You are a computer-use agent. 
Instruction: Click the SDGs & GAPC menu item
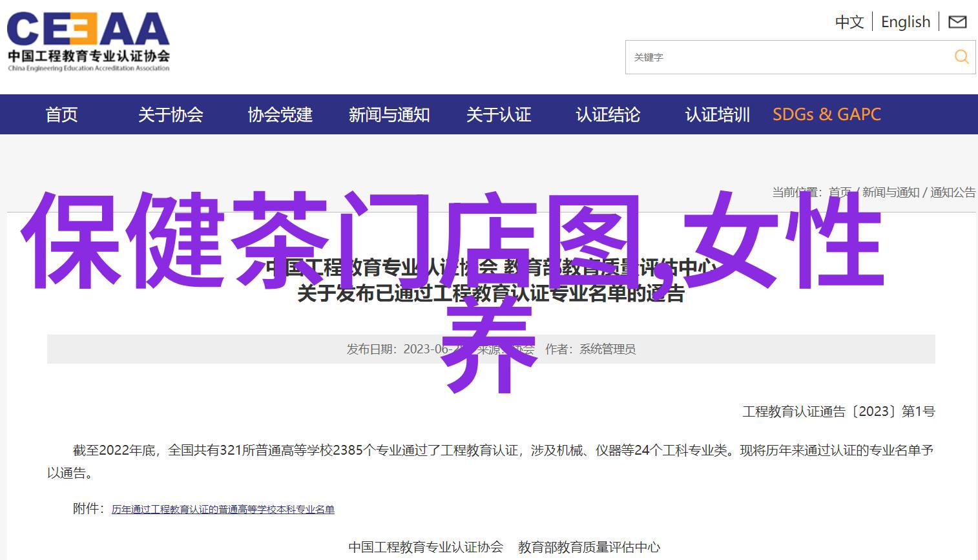point(826,114)
